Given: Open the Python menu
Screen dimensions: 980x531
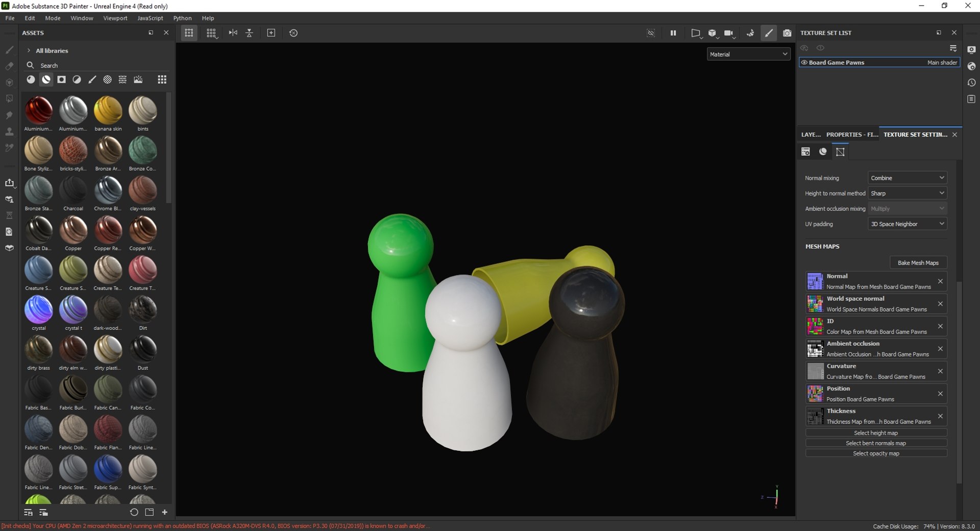Looking at the screenshot, I should 182,18.
